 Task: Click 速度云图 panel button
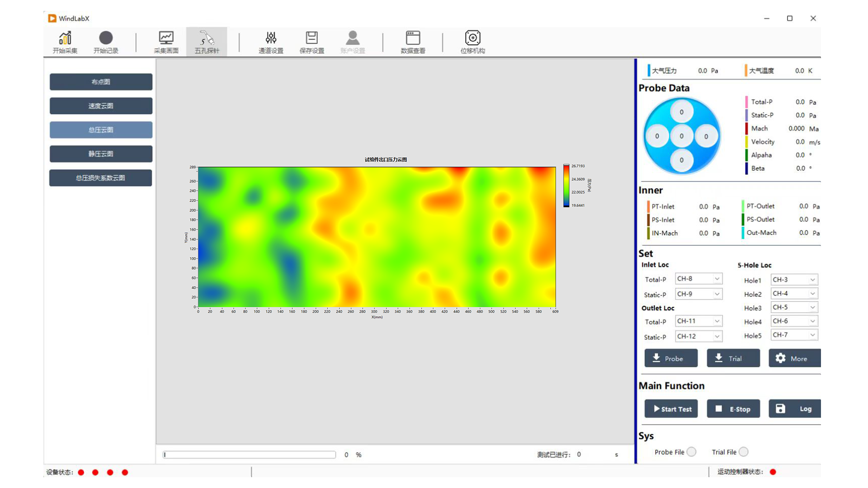coord(100,105)
